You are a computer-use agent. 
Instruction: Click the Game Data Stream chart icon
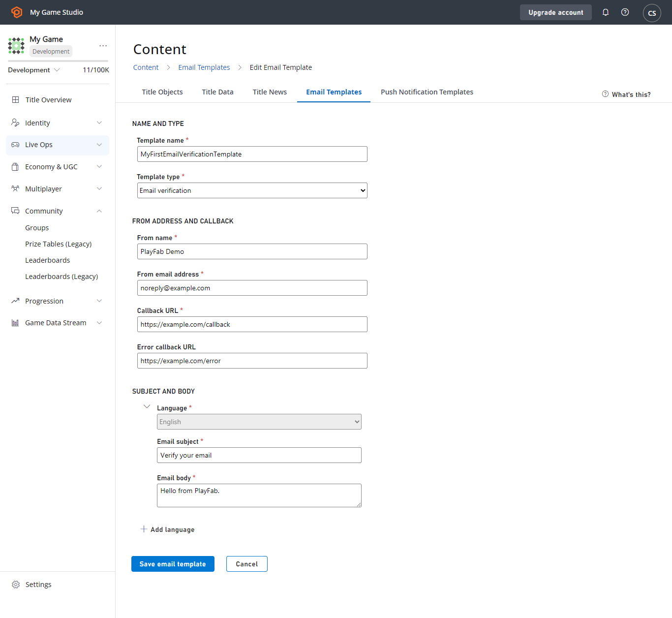click(x=15, y=323)
